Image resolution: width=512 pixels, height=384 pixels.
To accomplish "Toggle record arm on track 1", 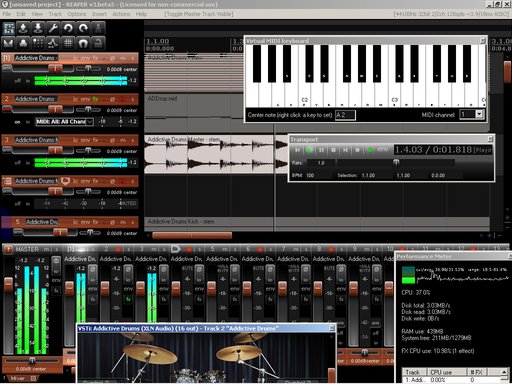I will click(7, 68).
